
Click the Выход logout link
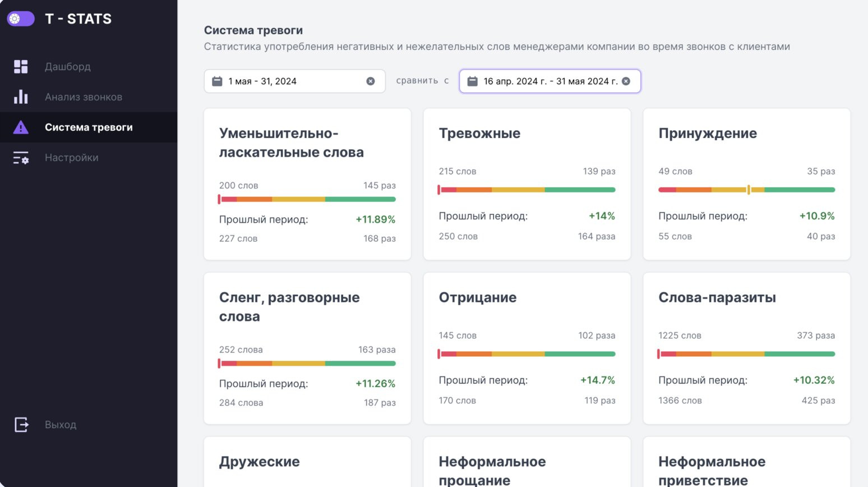tap(61, 425)
